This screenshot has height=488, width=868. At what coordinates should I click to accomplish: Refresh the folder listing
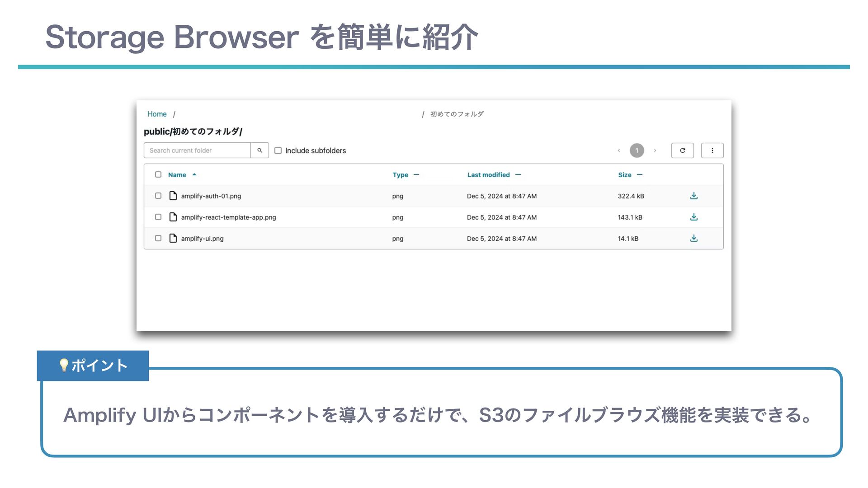(x=682, y=150)
